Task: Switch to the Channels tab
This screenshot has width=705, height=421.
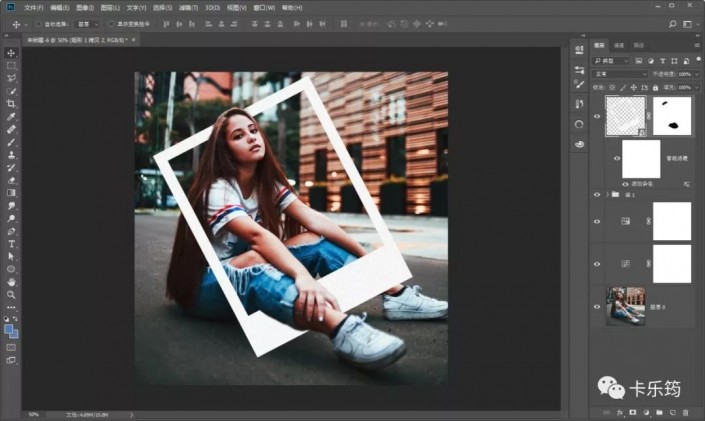Action: click(619, 45)
